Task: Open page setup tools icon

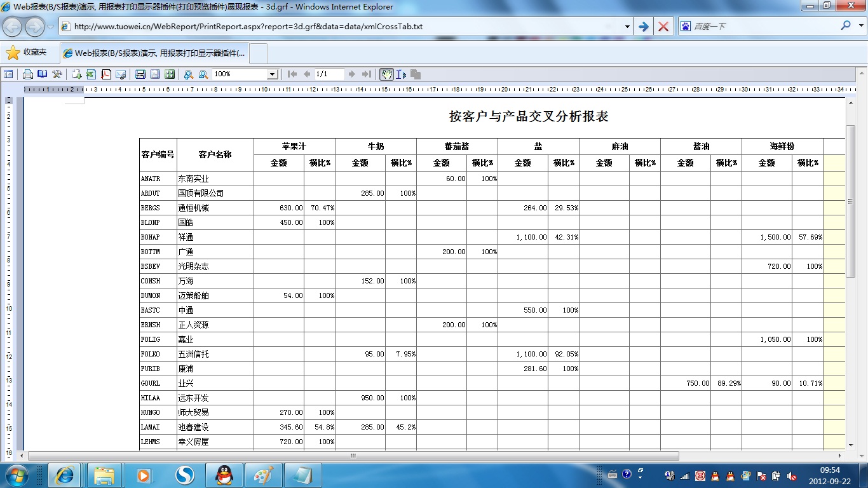Action: [x=57, y=74]
